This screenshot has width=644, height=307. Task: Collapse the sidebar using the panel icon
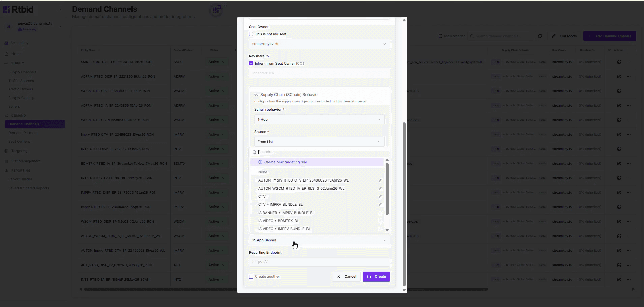pyautogui.click(x=60, y=9)
